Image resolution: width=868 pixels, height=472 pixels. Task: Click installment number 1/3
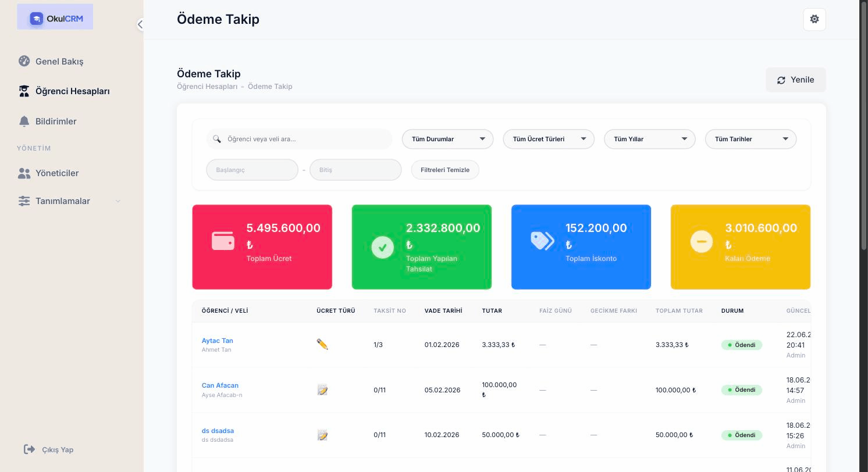pos(378,345)
